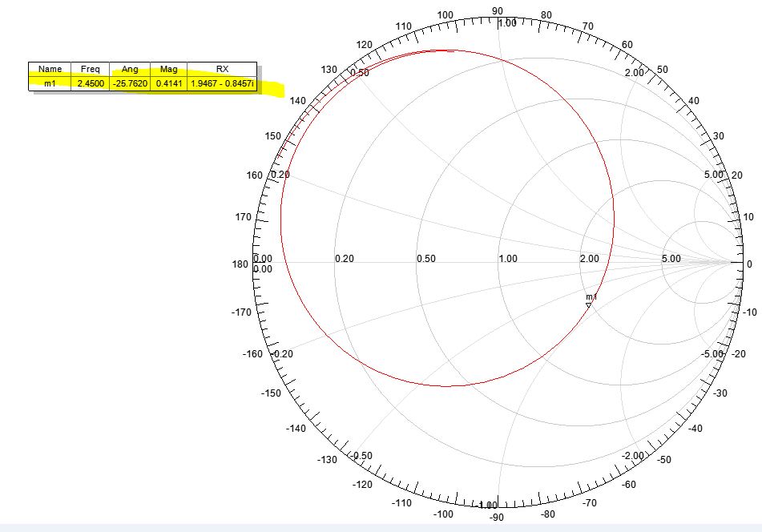Select the magnitude value 0.4141
Viewport: 762px width, 532px height.
pyautogui.click(x=168, y=83)
